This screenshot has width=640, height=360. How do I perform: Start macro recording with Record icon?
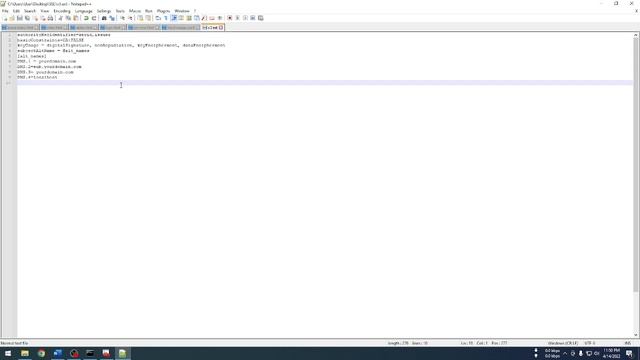tap(229, 18)
